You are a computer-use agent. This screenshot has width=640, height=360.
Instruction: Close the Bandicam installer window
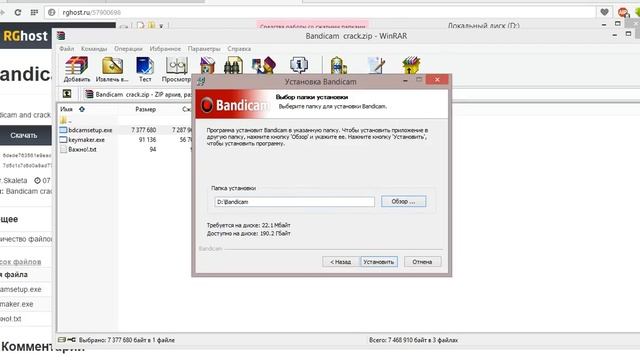tap(437, 80)
